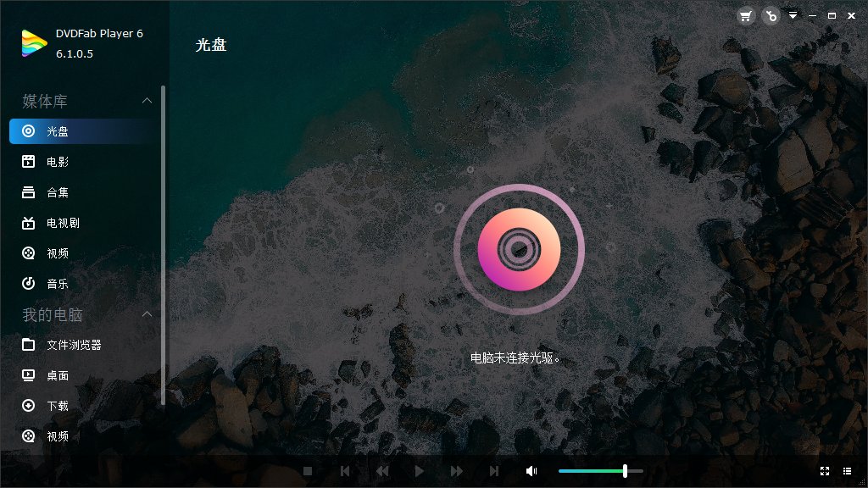The image size is (868, 488).
Task: Click the stop playback button
Action: tap(307, 470)
